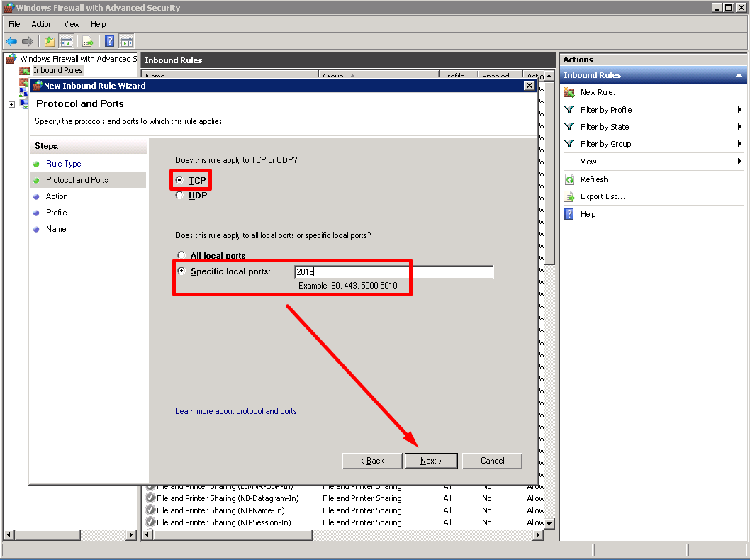Click the Show/Hide Console Tree toolbar icon
Screen dimensions: 750x560
tap(66, 41)
